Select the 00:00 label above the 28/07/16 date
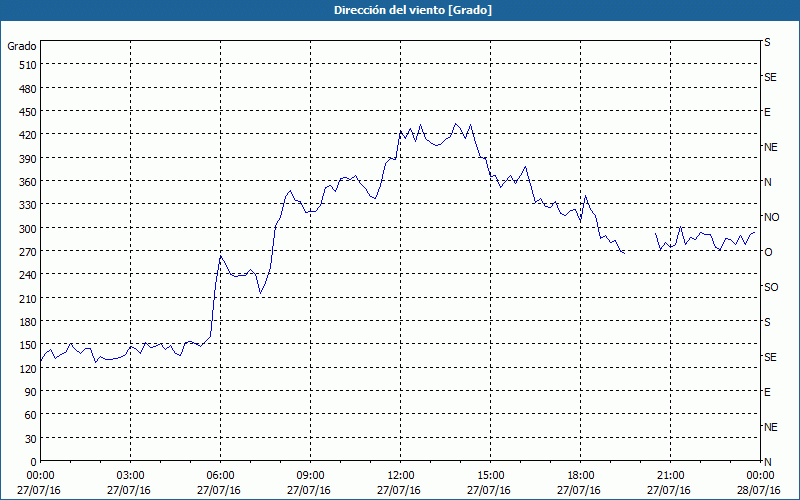Image resolution: width=800 pixels, height=500 pixels. 759,476
